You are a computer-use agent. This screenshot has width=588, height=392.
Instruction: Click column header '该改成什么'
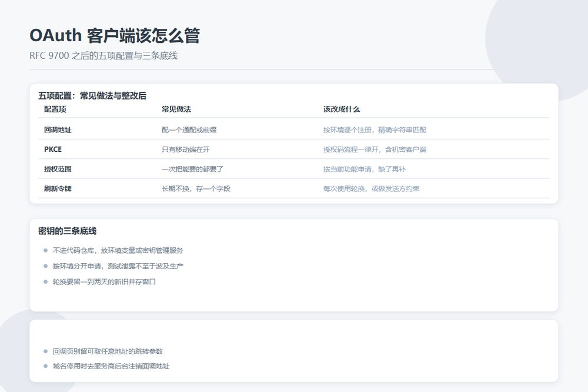[x=342, y=109]
